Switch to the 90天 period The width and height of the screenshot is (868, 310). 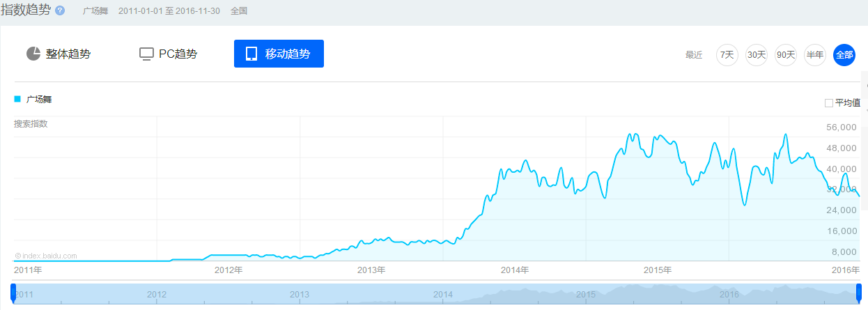(x=785, y=54)
